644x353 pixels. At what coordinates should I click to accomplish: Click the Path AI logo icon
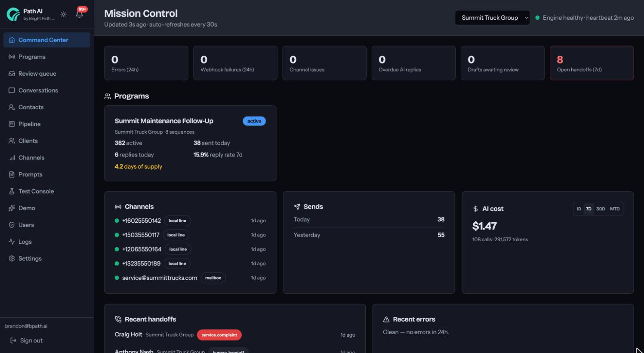click(x=13, y=14)
